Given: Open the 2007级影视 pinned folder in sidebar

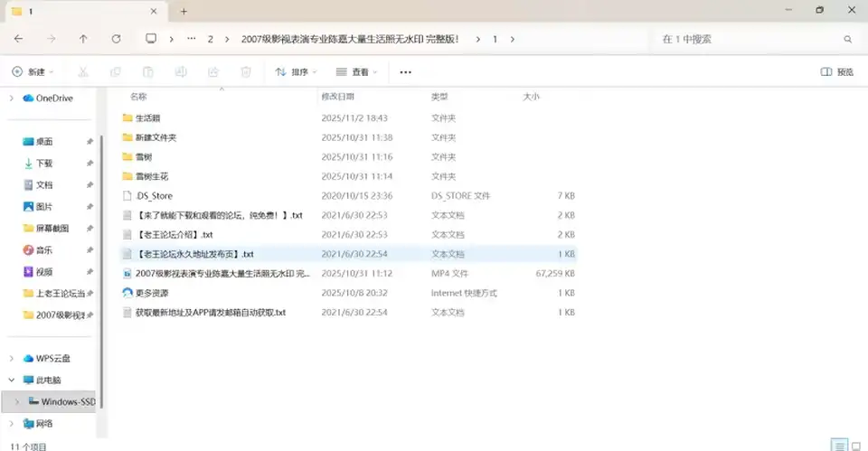Looking at the screenshot, I should pos(53,315).
